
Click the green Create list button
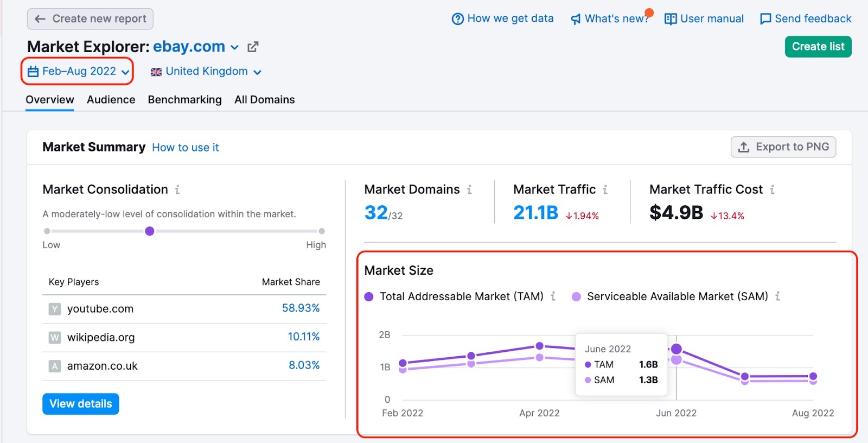pos(818,47)
